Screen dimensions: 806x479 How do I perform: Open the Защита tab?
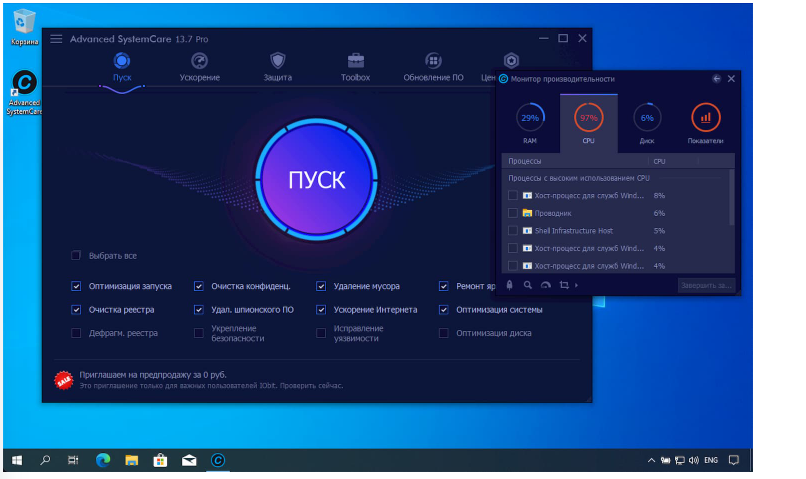pos(278,67)
